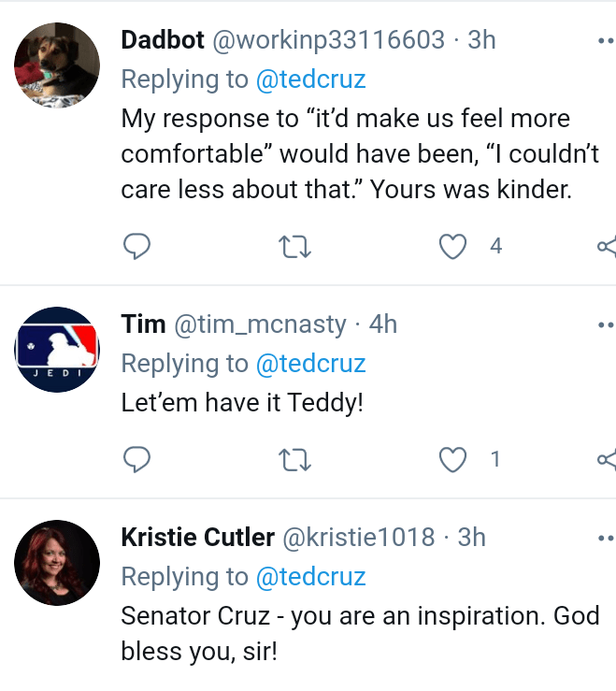Reply to Dadbot's tweet
616x691 pixels.
click(137, 246)
